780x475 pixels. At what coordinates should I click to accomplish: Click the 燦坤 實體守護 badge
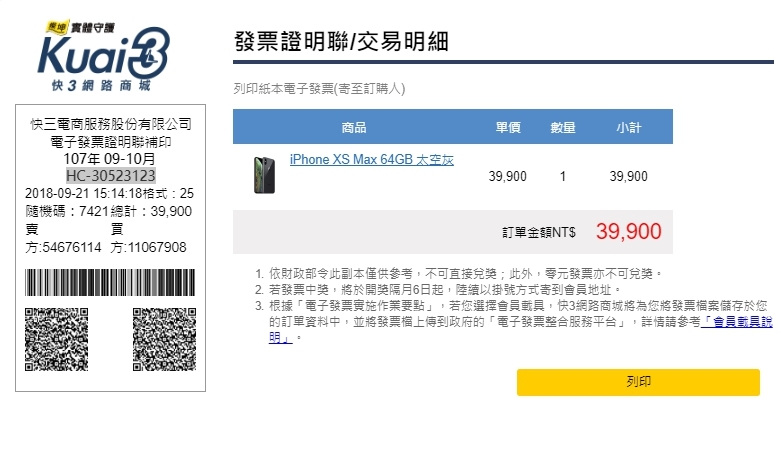[80, 27]
